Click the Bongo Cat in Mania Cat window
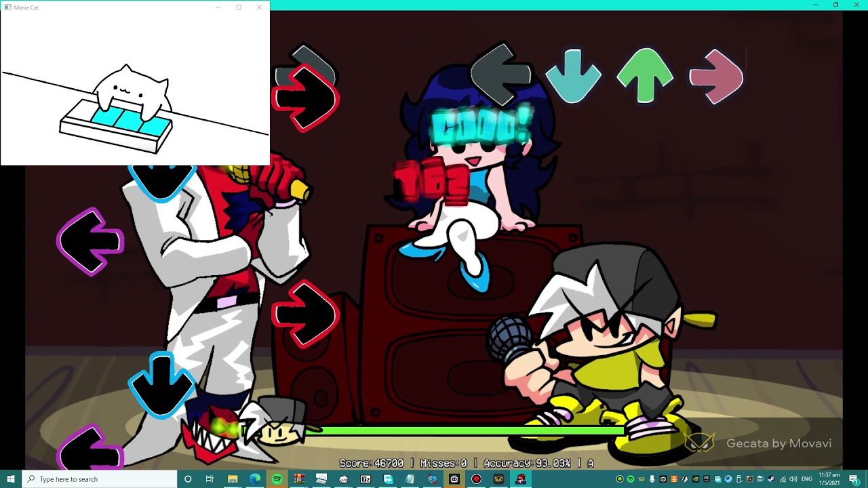 (130, 91)
